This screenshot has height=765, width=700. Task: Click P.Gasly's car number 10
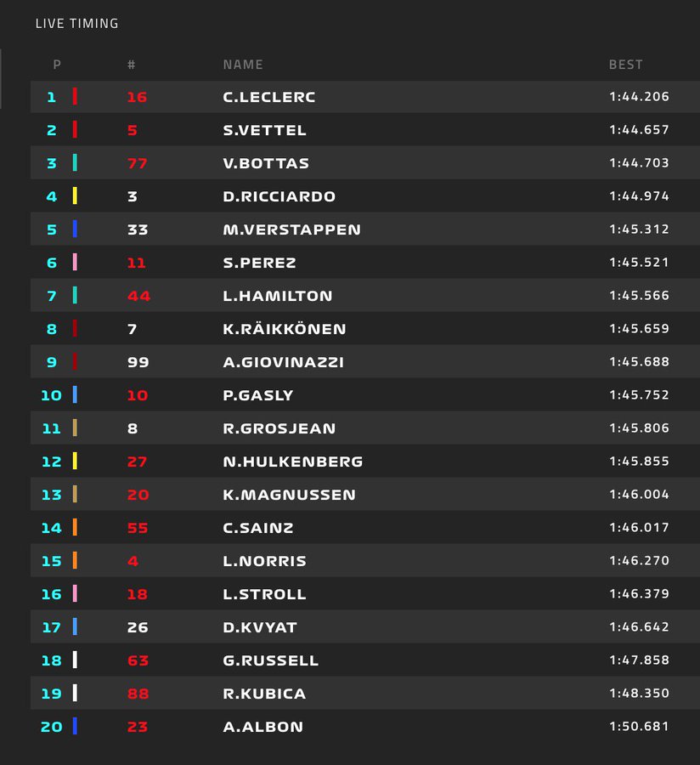[x=137, y=395]
